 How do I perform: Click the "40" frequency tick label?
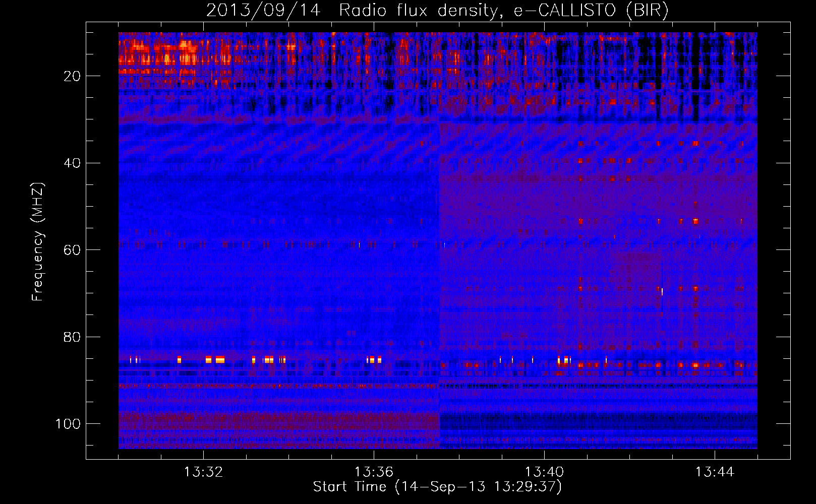click(x=73, y=163)
